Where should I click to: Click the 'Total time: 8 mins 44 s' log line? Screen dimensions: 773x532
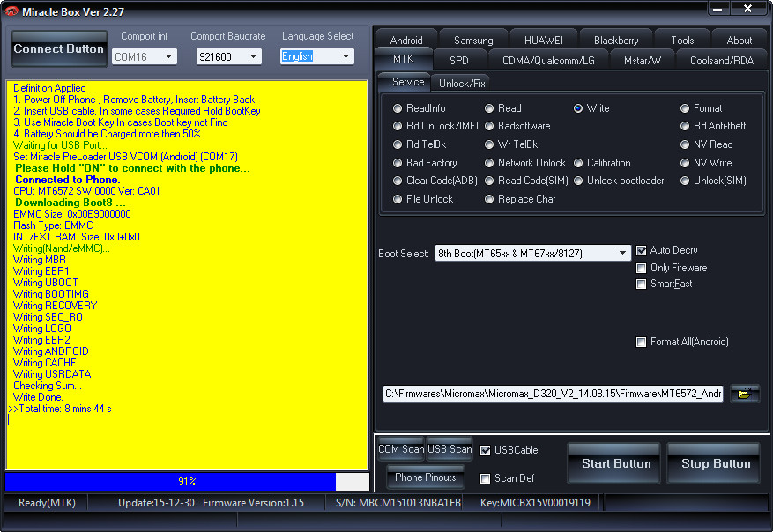pyautogui.click(x=60, y=409)
